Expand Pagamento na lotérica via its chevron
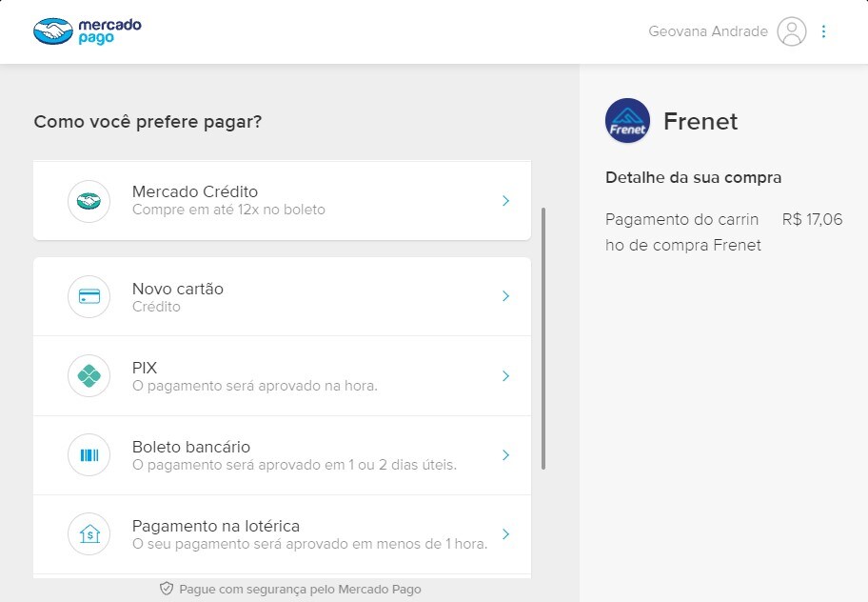This screenshot has height=602, width=868. point(505,534)
